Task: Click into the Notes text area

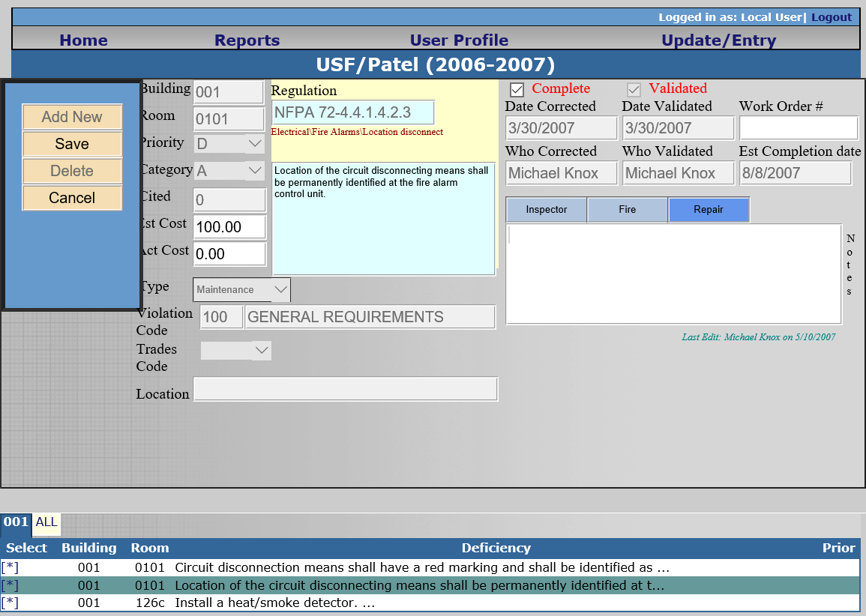Action: (673, 274)
